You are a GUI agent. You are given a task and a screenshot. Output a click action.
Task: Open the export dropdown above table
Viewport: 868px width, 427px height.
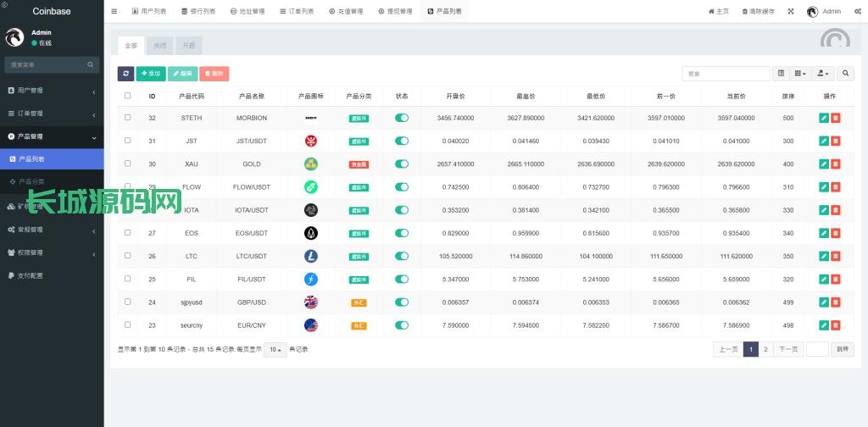[x=823, y=74]
